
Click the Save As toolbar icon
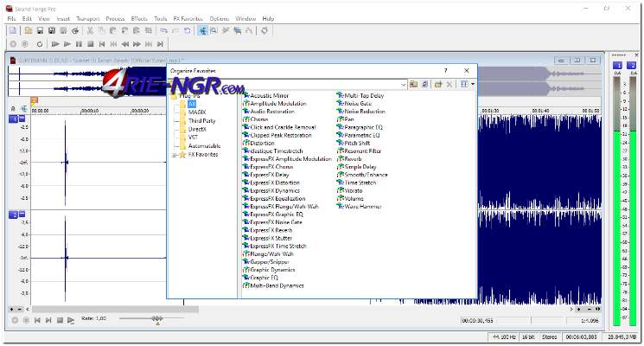coord(52,30)
